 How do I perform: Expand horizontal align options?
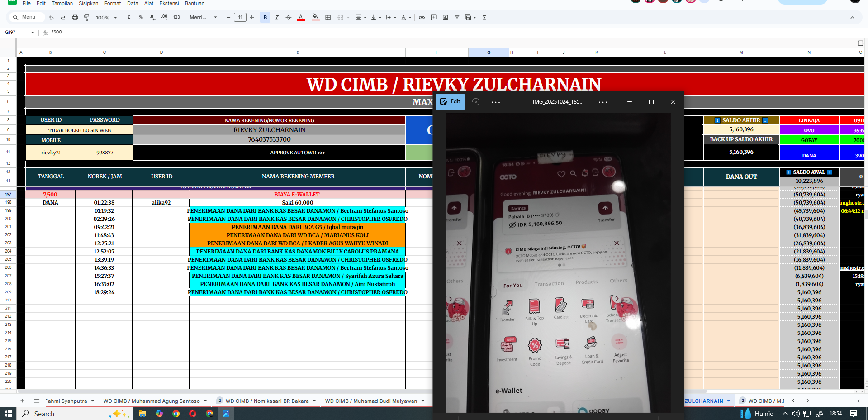point(361,17)
